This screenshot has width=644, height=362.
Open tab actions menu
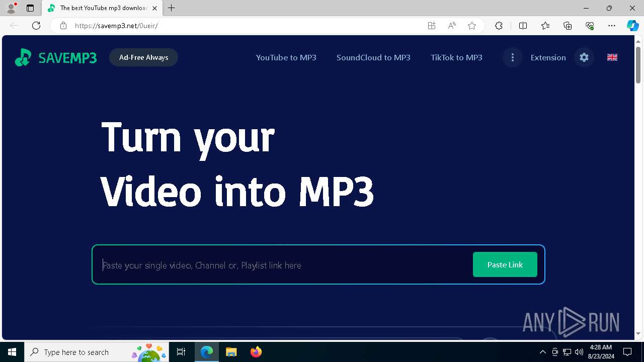pyautogui.click(x=30, y=8)
